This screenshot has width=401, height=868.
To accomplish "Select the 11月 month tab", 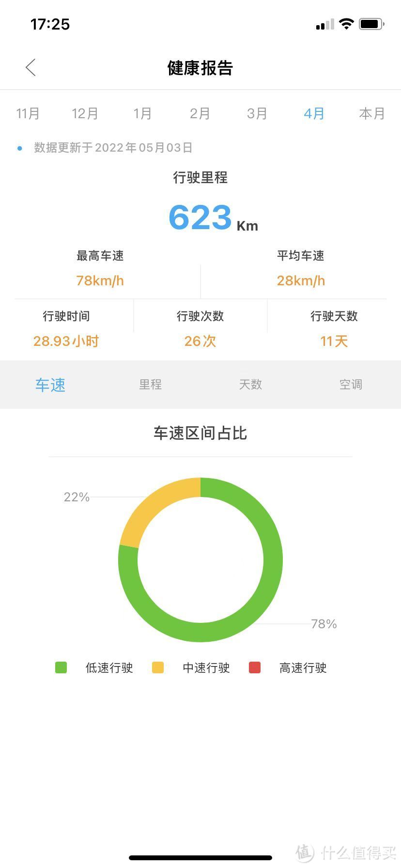I will click(28, 114).
